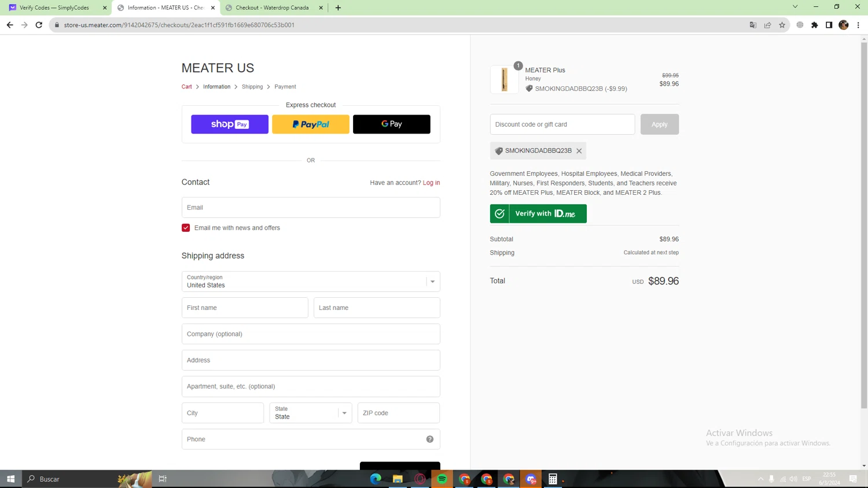The height and width of the screenshot is (488, 868).
Task: Click the translate page icon
Action: [753, 25]
